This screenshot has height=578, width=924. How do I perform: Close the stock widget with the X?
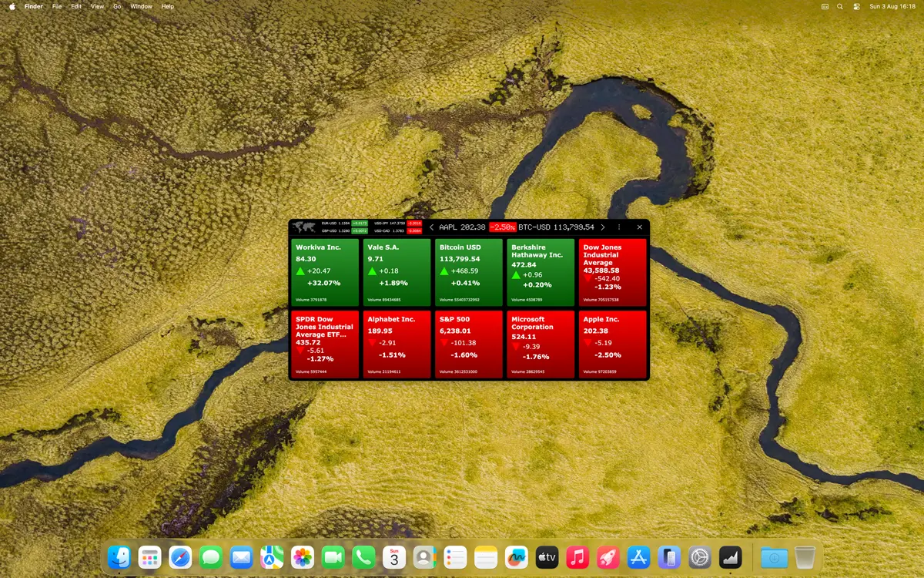(x=640, y=227)
